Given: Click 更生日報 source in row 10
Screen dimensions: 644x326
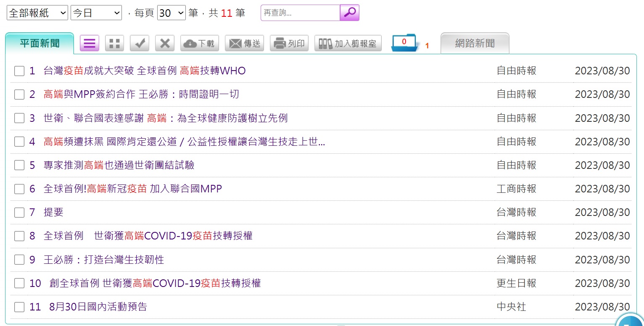Looking at the screenshot, I should 517,283.
